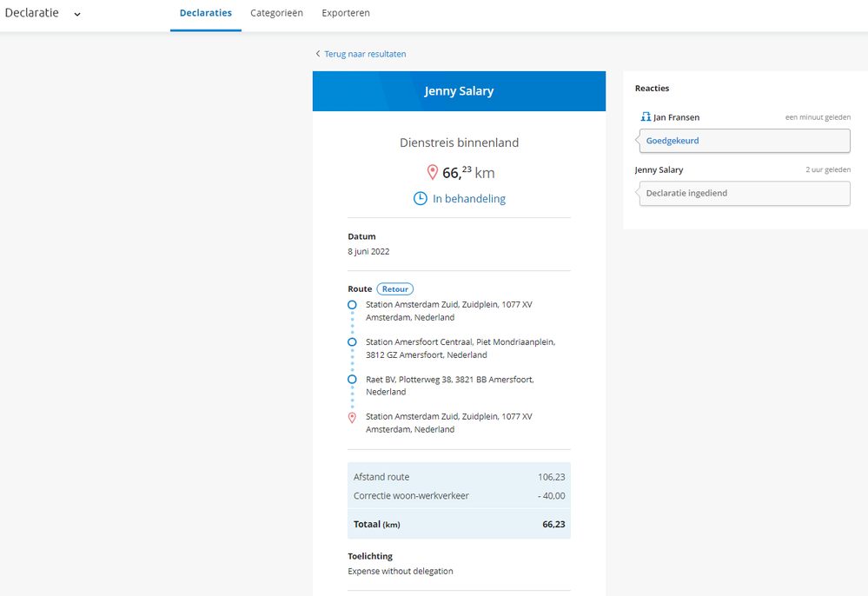Viewport: 868px width, 596px height.
Task: Click the Retour badge next to Route
Action: (395, 288)
